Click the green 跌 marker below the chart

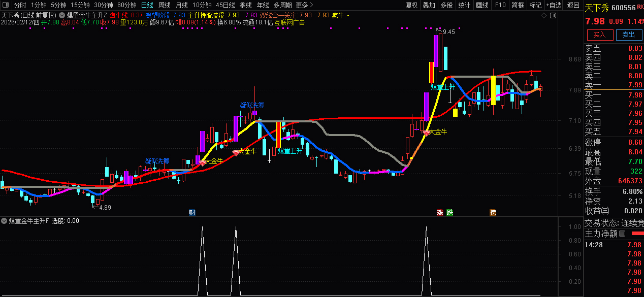449,212
